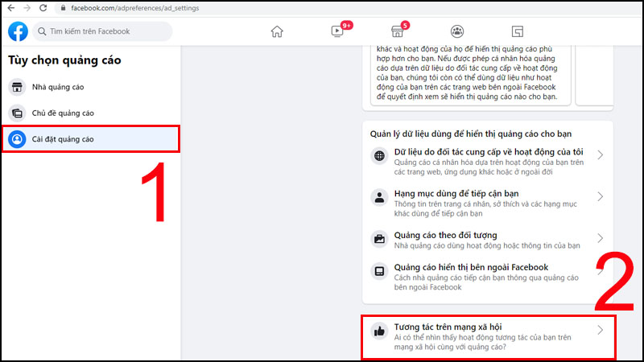644x362 pixels.
Task: Click the Nhà quảng cáo store icon
Action: (17, 87)
